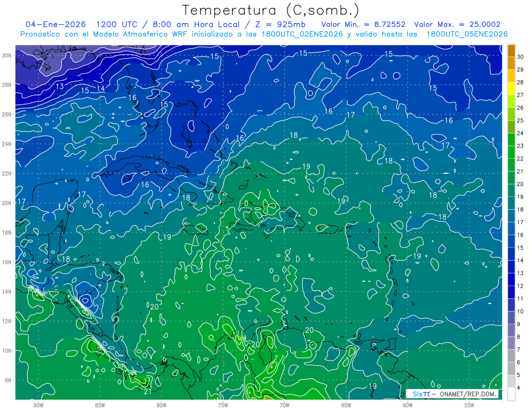Click the '10N' latitude label
The width and height of the screenshot is (532, 411).
(x=7, y=350)
